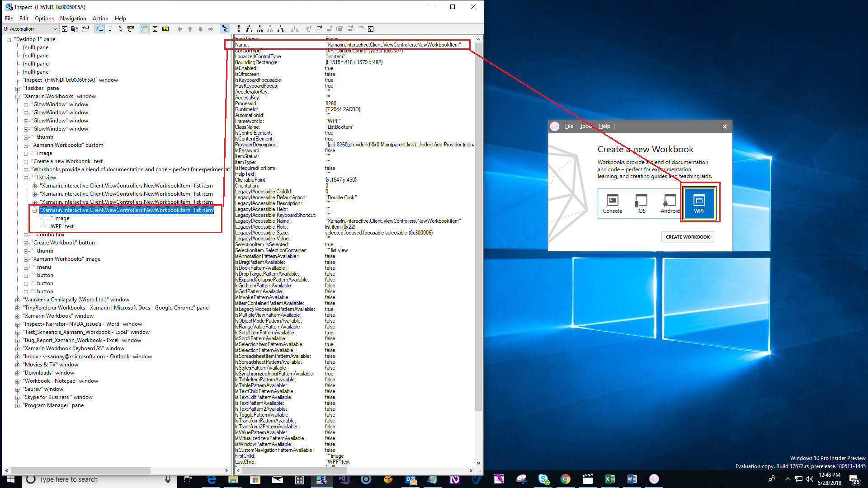Click the right arrow navigation icon

tap(211, 29)
